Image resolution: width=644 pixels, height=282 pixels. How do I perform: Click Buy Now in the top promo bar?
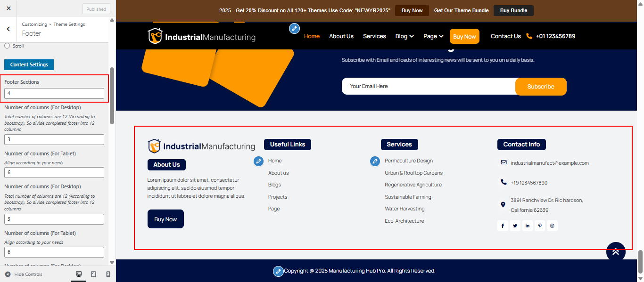click(412, 10)
